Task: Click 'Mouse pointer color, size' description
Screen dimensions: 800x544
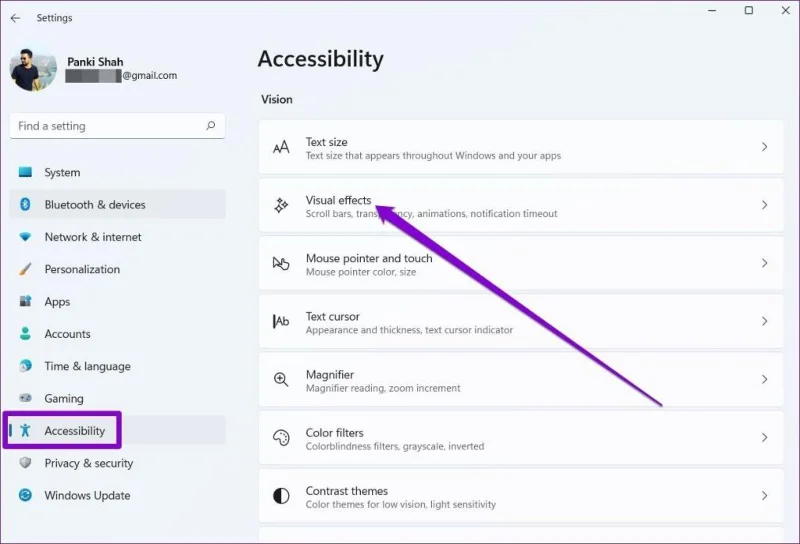Action: (x=361, y=272)
